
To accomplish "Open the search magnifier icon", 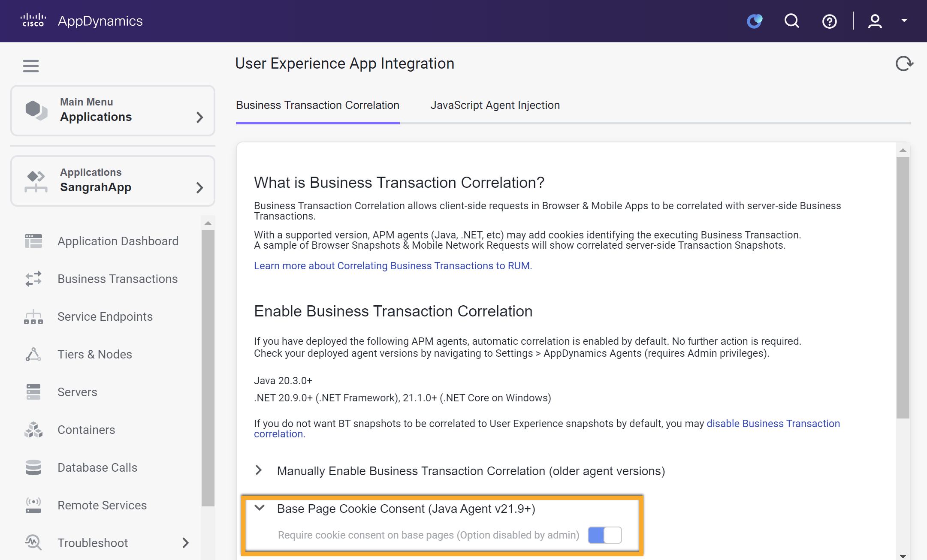I will click(792, 21).
